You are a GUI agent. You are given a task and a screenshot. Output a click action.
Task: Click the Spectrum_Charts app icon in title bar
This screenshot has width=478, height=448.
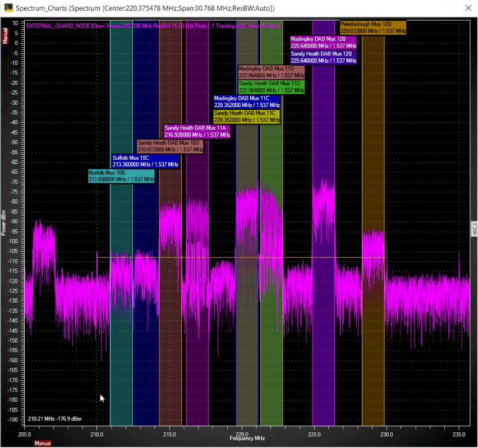tap(8, 8)
